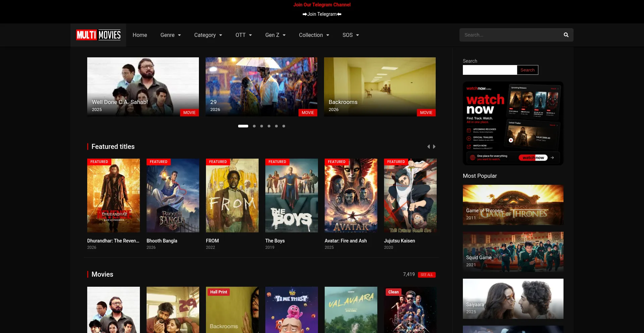Click The Boys title text

[x=275, y=241]
